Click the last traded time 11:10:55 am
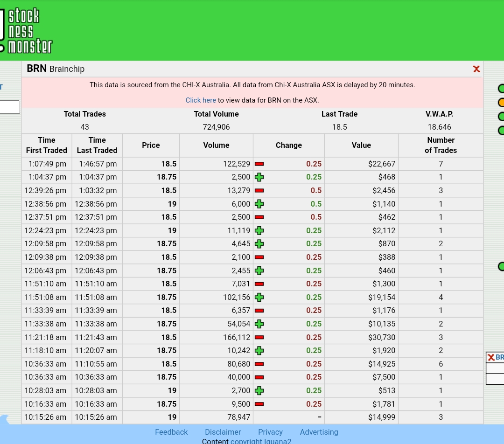This screenshot has height=444, width=504. (96, 364)
